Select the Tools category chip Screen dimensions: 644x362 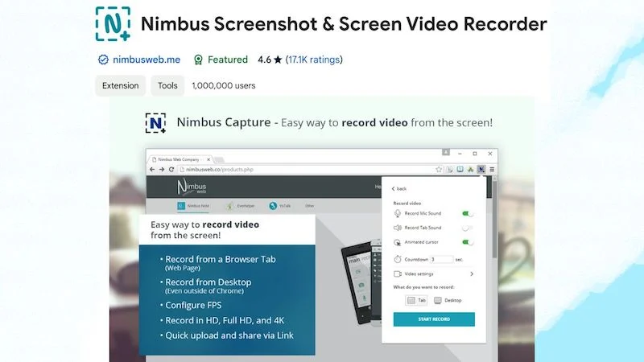[x=167, y=85]
